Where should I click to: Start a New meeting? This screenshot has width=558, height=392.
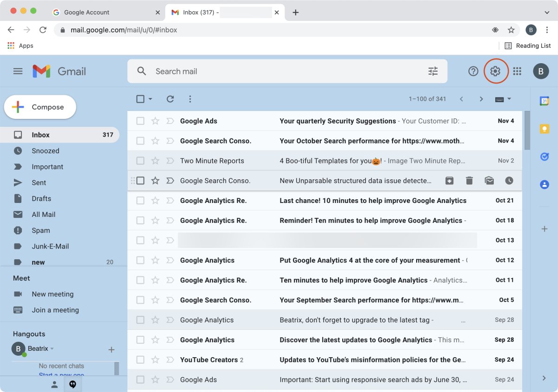click(x=53, y=294)
